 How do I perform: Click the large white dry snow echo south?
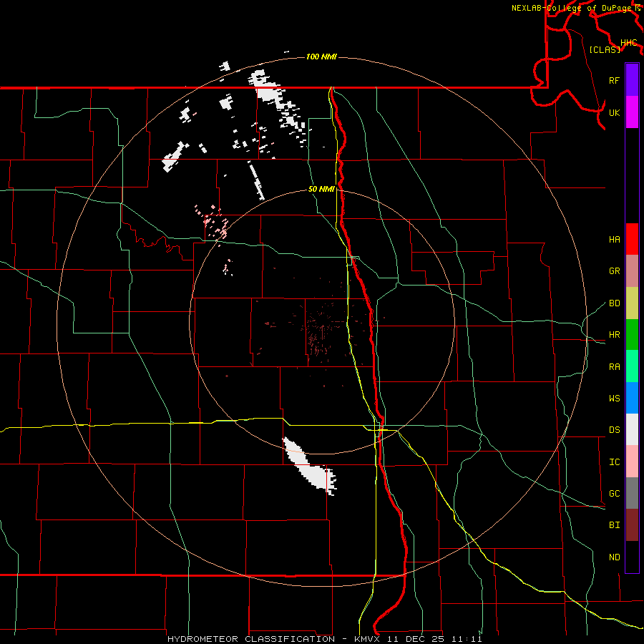[309, 467]
